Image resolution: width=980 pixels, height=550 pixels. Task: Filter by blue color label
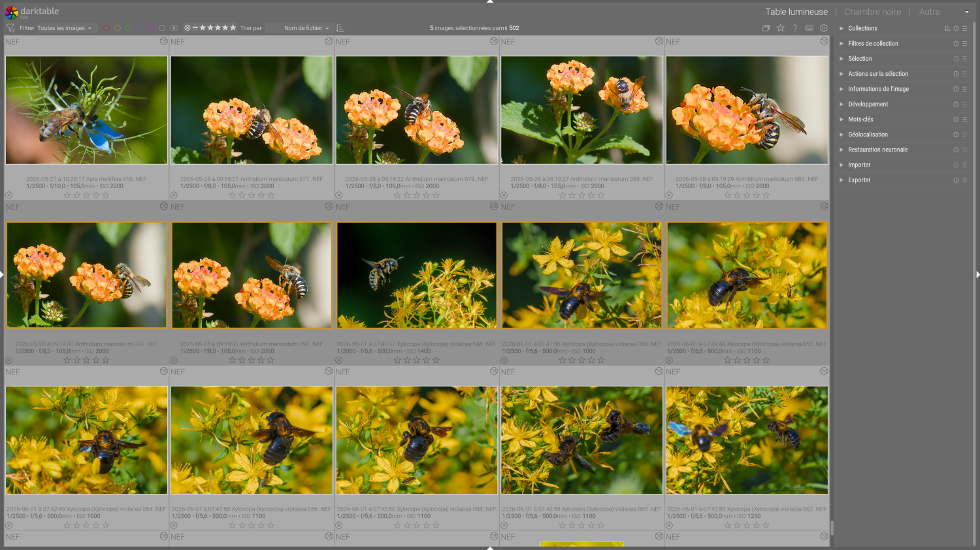(140, 28)
